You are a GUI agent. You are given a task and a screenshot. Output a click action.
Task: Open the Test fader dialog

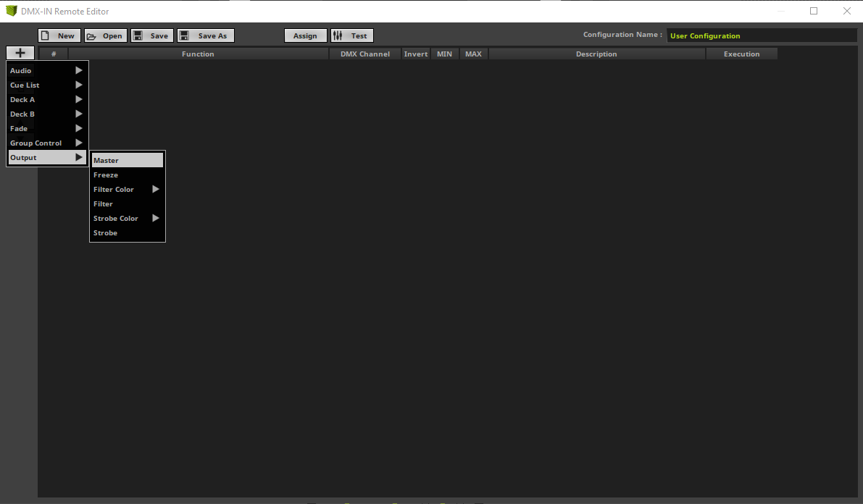(x=352, y=35)
